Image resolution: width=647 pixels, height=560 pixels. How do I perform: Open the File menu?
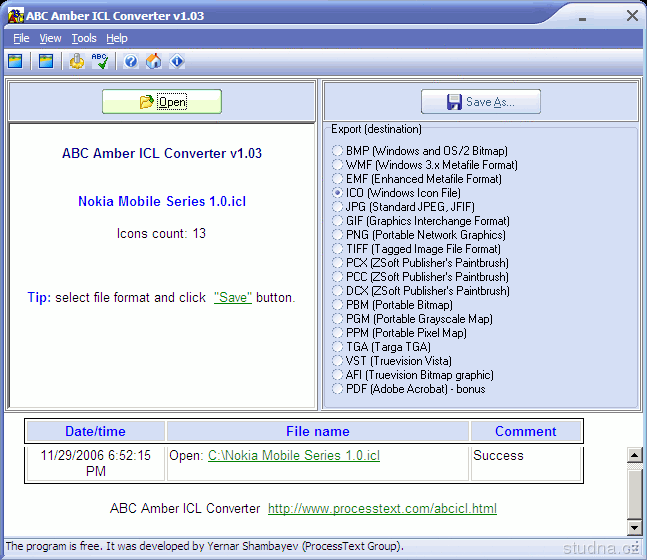coord(21,38)
